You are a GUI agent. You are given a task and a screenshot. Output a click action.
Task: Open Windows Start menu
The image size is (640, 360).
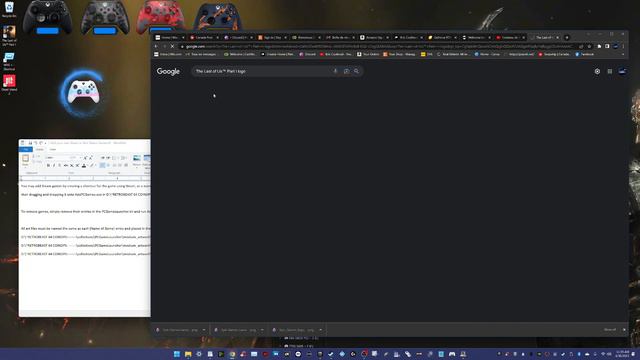point(177,354)
